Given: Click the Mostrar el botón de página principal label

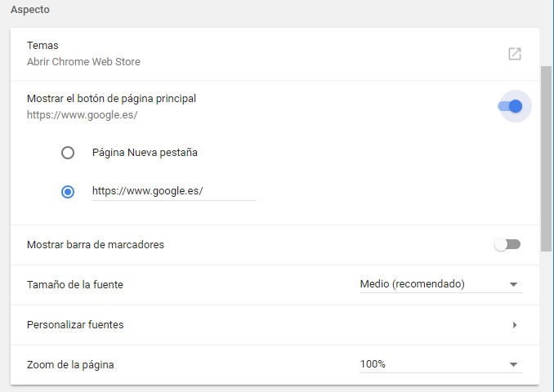Looking at the screenshot, I should 111,99.
